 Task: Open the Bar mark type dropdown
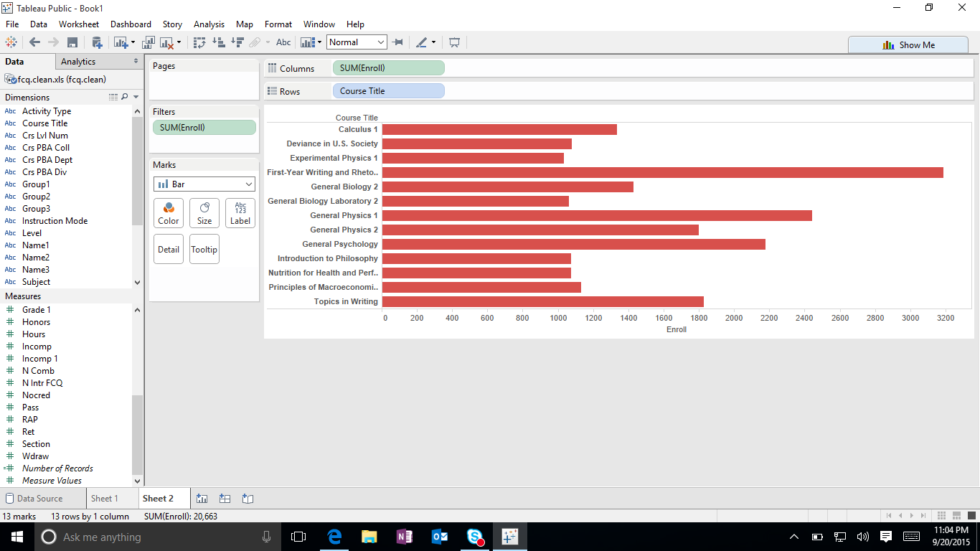(x=204, y=184)
